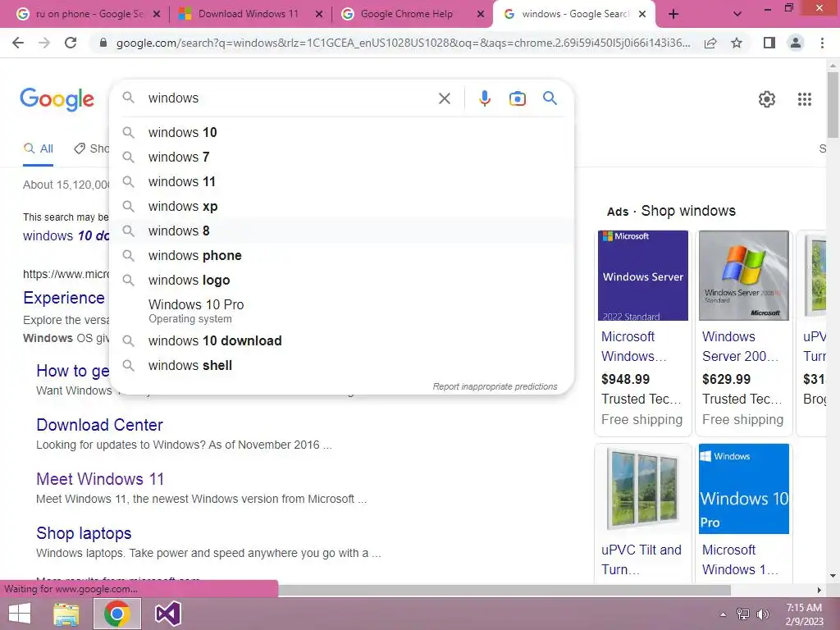Choose suggestion 'windows 7'
Viewport: 840px width, 630px height.
[x=341, y=157]
